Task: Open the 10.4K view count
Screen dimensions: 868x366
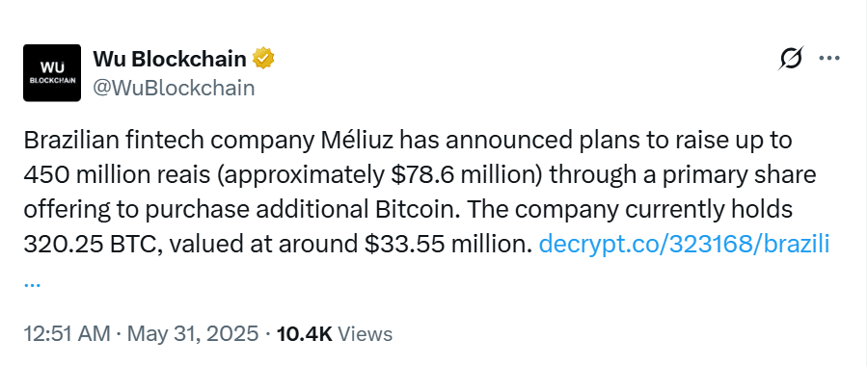Action: (304, 334)
